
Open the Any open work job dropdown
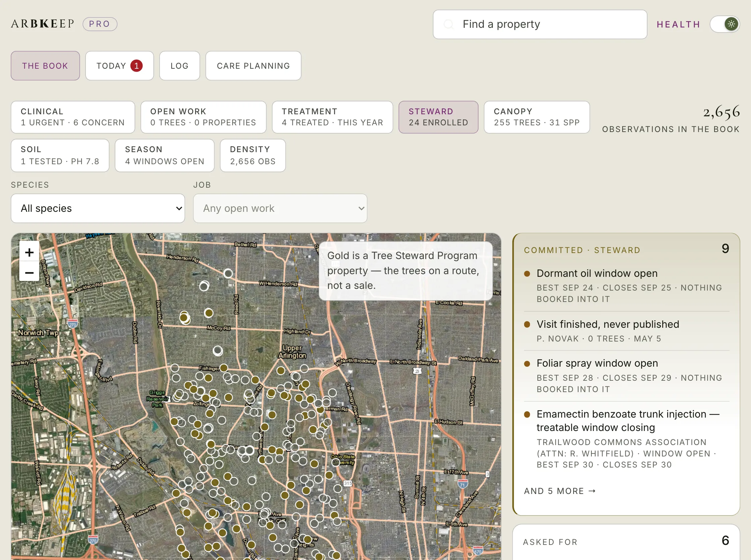coord(280,208)
